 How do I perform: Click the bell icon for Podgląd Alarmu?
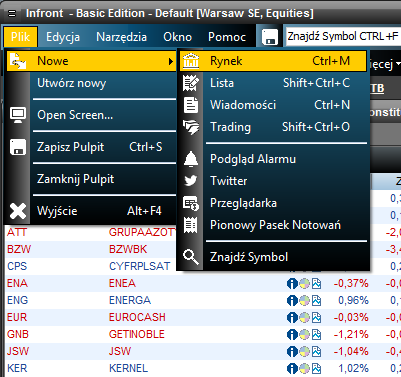pos(191,159)
